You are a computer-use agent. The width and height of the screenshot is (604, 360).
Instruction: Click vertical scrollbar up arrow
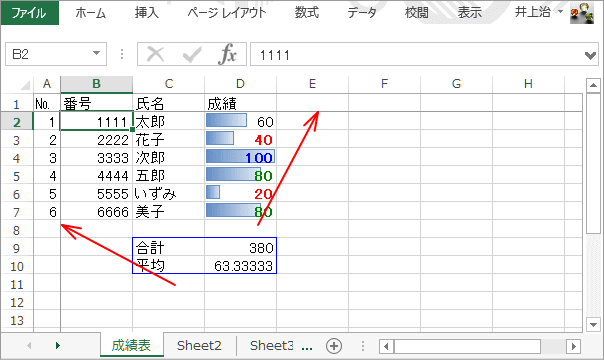pyautogui.click(x=593, y=85)
